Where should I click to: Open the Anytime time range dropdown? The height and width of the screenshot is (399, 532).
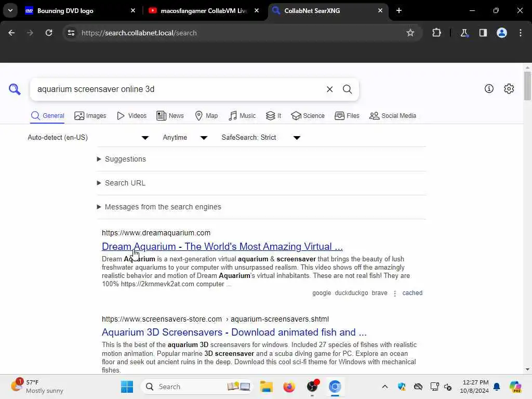click(185, 137)
